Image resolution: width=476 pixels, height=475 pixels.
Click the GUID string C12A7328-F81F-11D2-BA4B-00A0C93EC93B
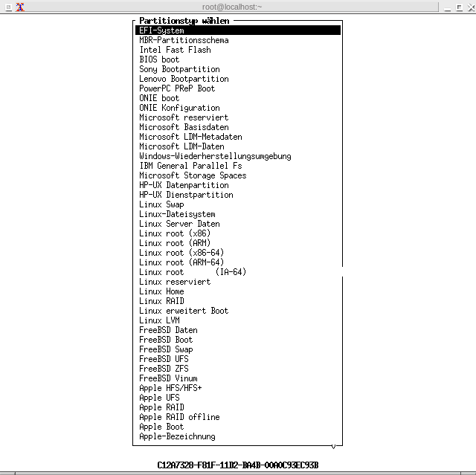tap(238, 465)
